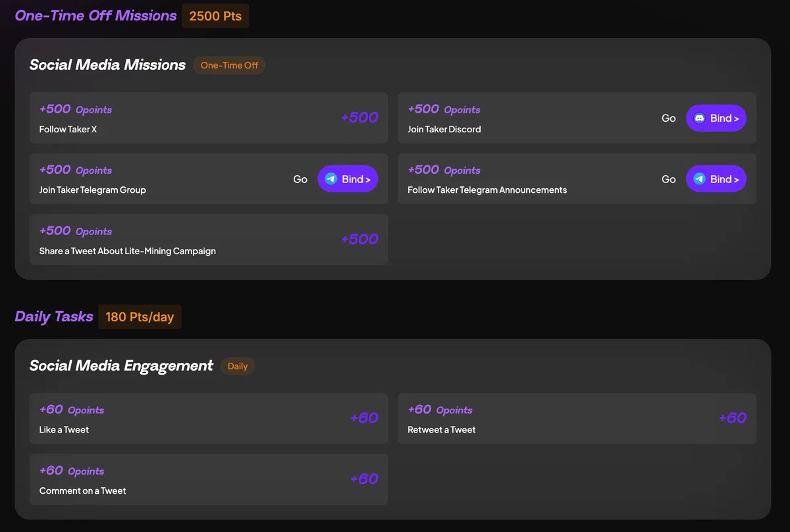
Task: Claim +500 for Share a Tweet mission
Action: tap(359, 240)
